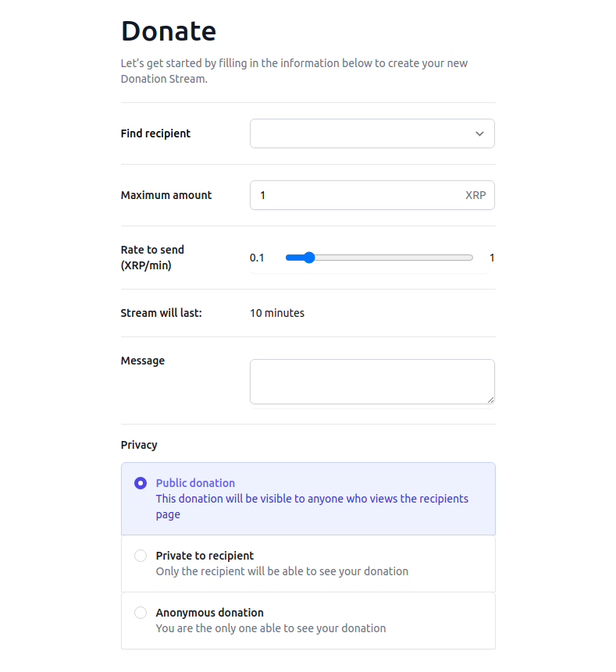Select the Private to recipient radio button
The image size is (616, 672).
point(141,556)
